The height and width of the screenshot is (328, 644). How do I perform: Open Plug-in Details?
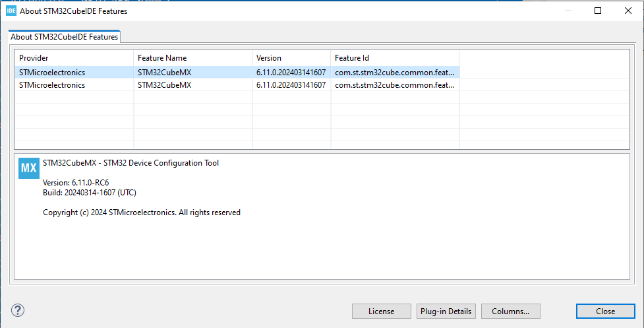point(446,311)
